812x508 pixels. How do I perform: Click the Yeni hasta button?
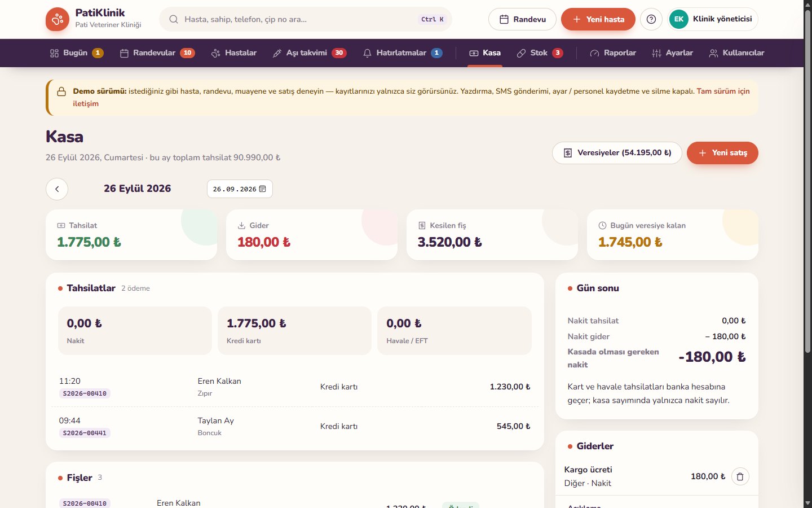coord(598,19)
